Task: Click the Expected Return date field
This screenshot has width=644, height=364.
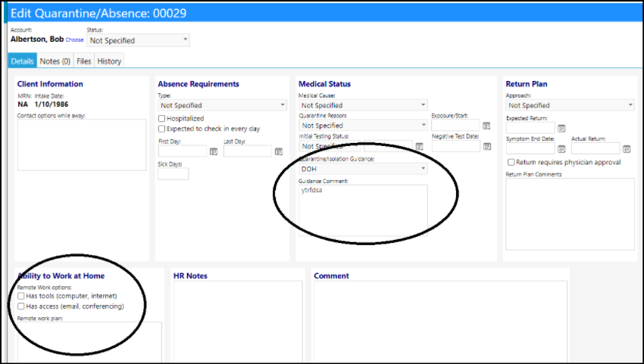Action: [530, 128]
